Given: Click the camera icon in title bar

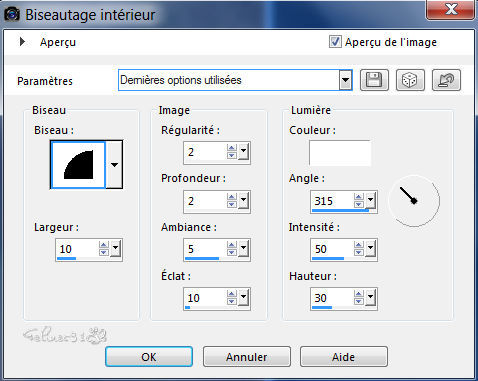Looking at the screenshot, I should pos(12,14).
